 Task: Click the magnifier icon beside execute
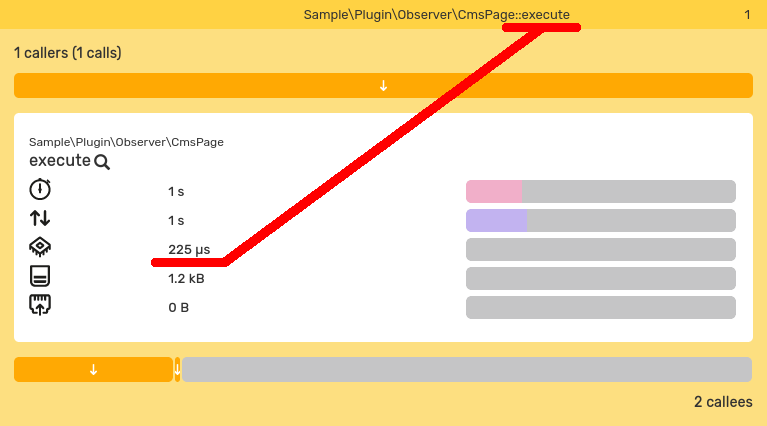[x=102, y=162]
